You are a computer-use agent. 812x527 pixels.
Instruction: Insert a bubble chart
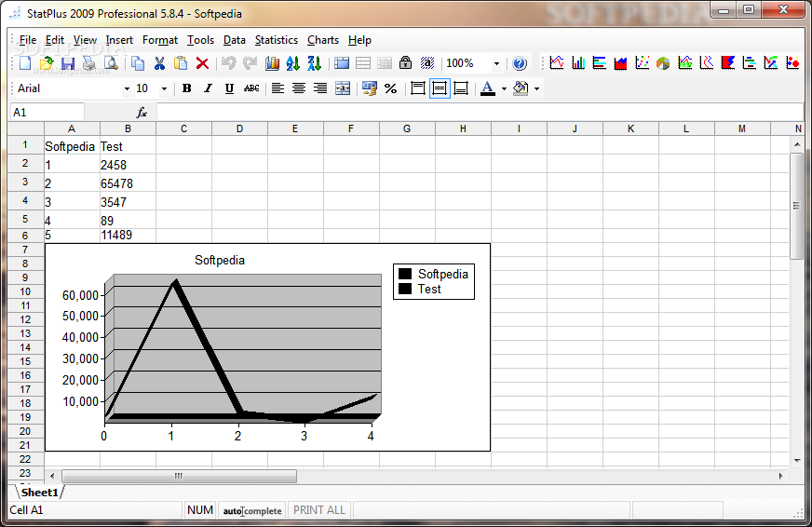[792, 62]
